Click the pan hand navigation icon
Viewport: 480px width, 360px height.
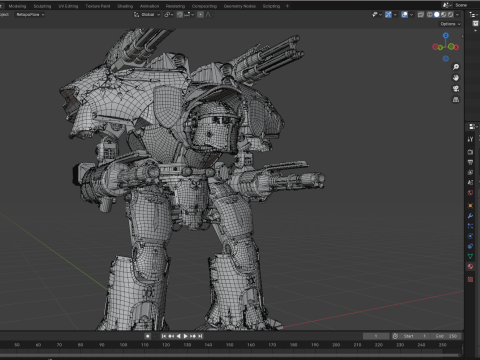point(456,78)
